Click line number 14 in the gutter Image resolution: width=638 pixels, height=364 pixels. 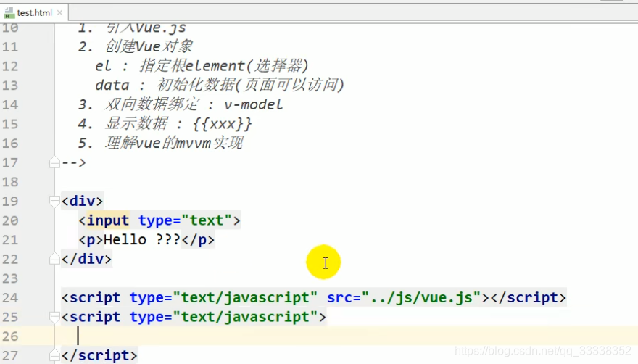click(10, 104)
